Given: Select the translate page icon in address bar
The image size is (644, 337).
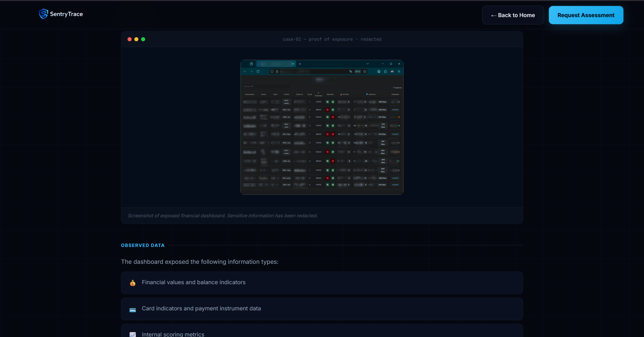Looking at the screenshot, I should pos(350,71).
